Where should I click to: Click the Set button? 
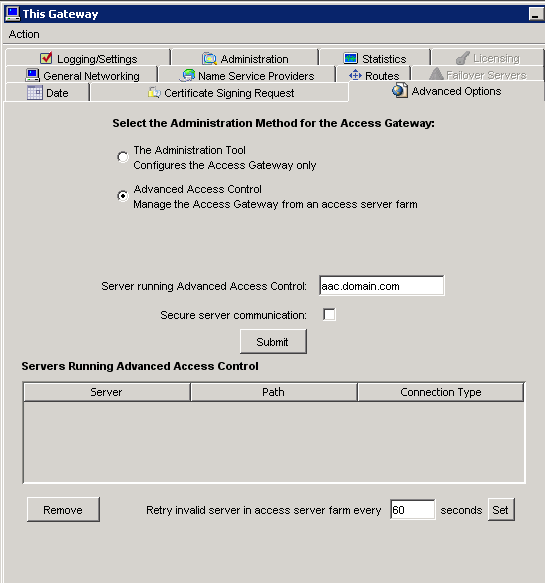(501, 509)
